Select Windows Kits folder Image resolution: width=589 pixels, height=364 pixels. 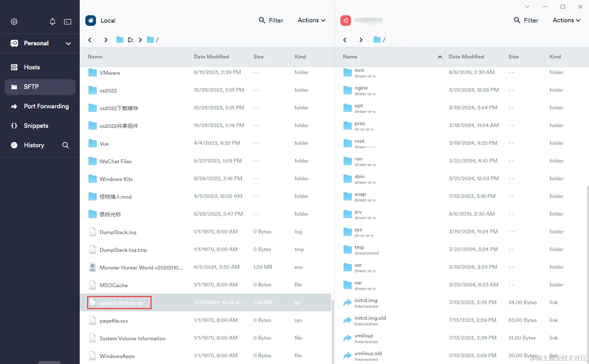point(205,179)
